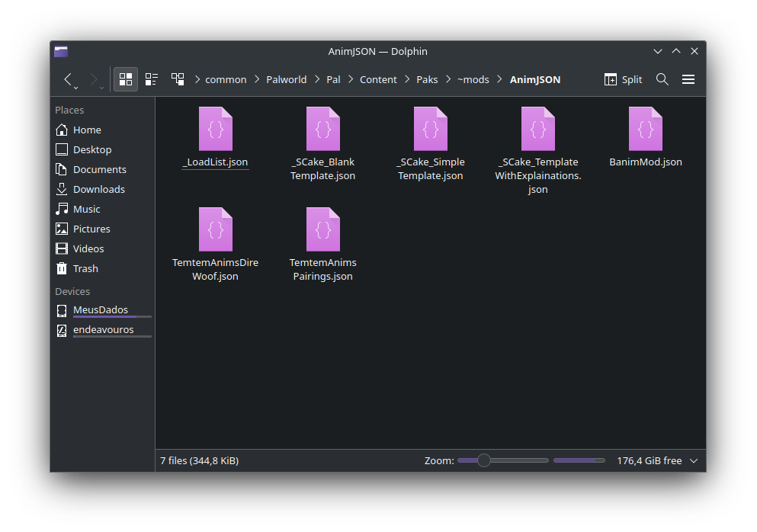Navigate to the Pal breadcrumb folder
757x532 pixels.
coord(333,80)
